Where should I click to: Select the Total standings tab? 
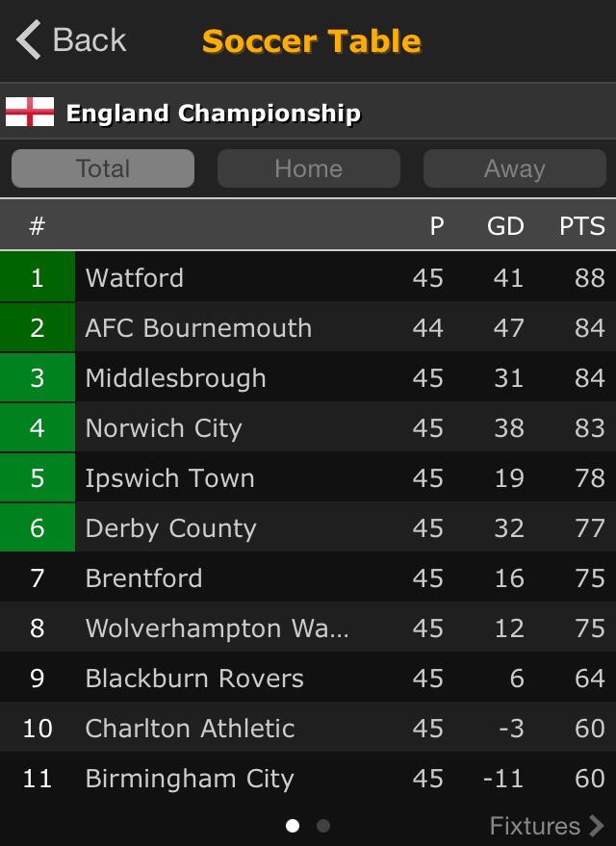[103, 168]
